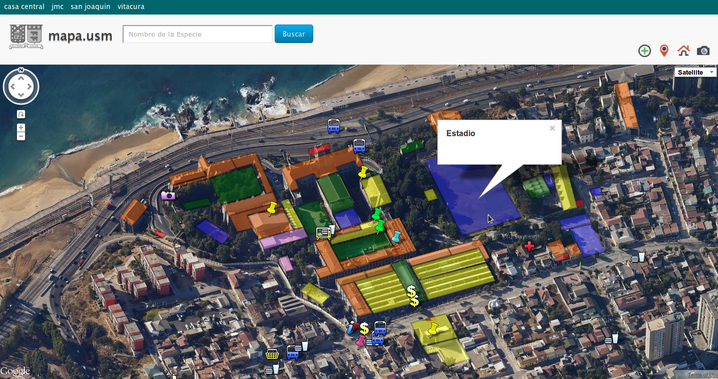Open the casa central campus tab

[x=24, y=6]
